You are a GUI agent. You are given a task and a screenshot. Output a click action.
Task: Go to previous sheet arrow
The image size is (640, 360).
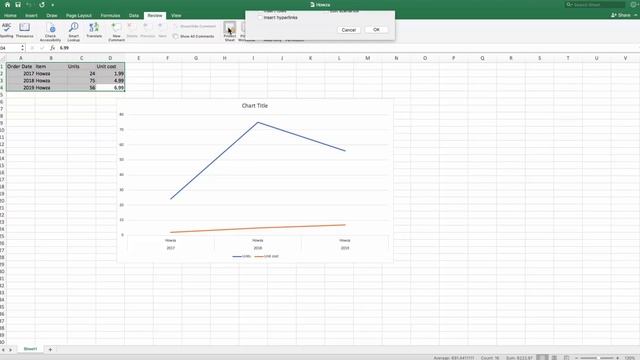3,350
